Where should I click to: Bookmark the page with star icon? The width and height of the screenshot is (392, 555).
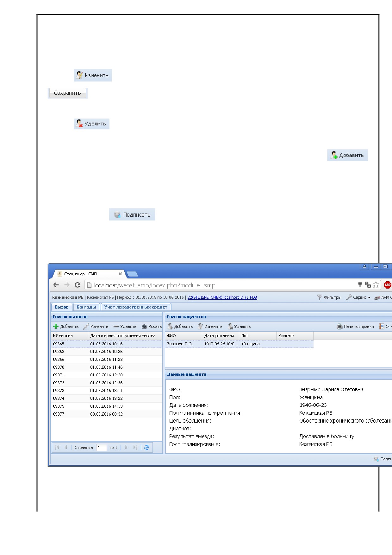pos(376,285)
